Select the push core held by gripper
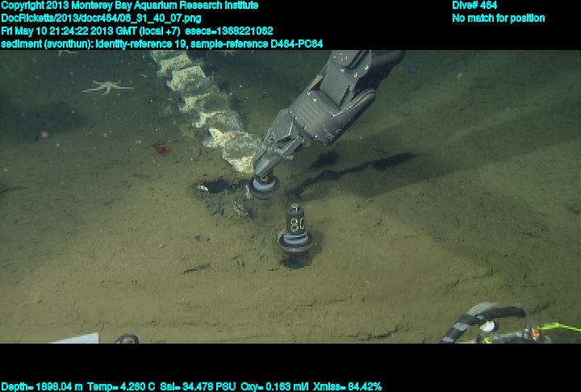 pos(262,184)
